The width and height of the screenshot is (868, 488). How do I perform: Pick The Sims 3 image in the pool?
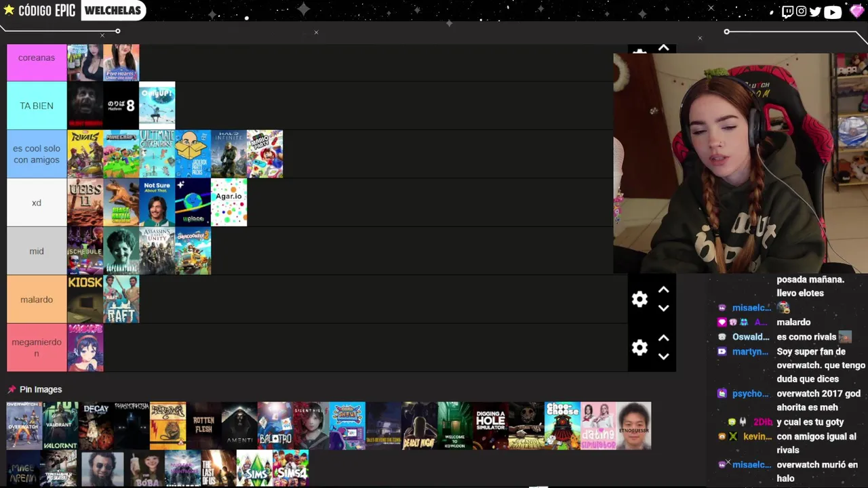pos(254,468)
